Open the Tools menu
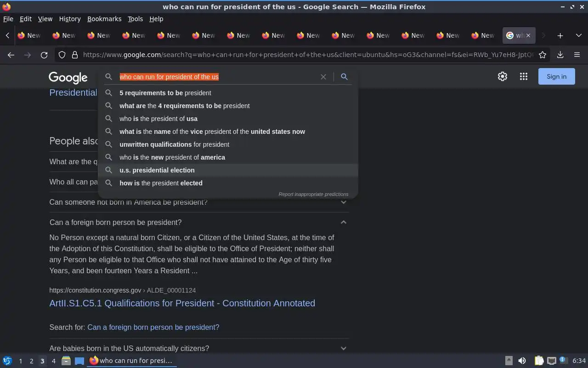 pos(135,19)
